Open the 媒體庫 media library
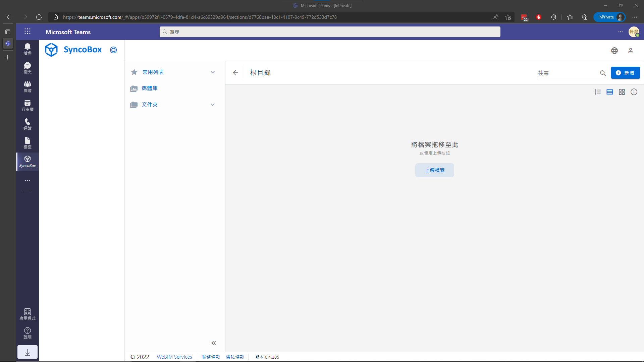Viewport: 644px width, 362px height. point(150,88)
